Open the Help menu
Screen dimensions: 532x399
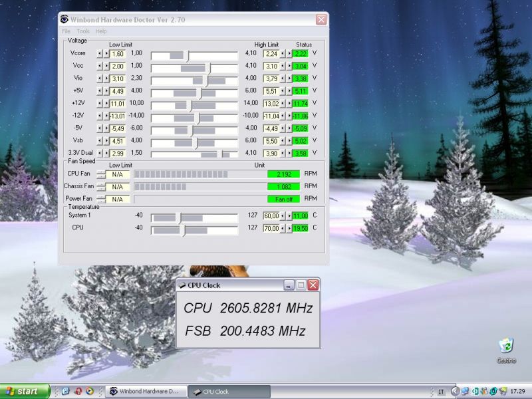point(101,31)
